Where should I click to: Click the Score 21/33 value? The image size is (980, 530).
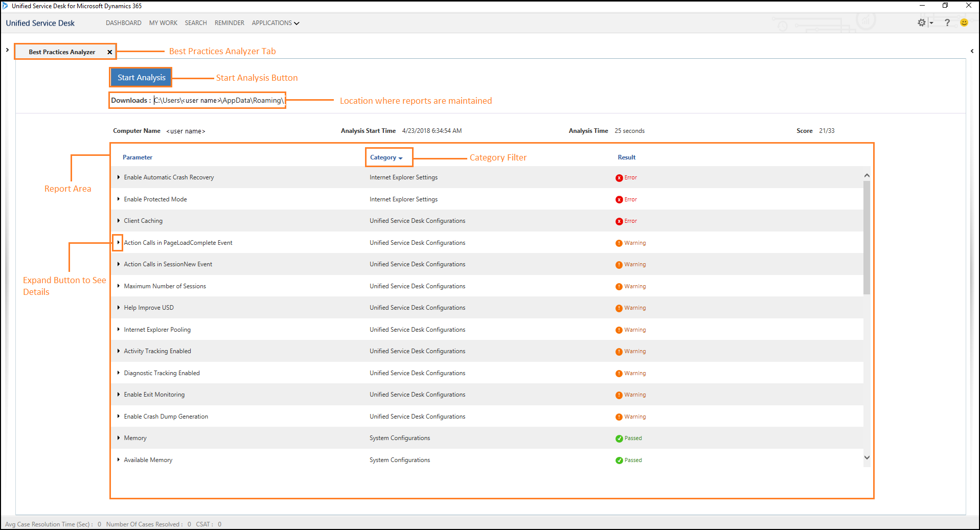(827, 131)
